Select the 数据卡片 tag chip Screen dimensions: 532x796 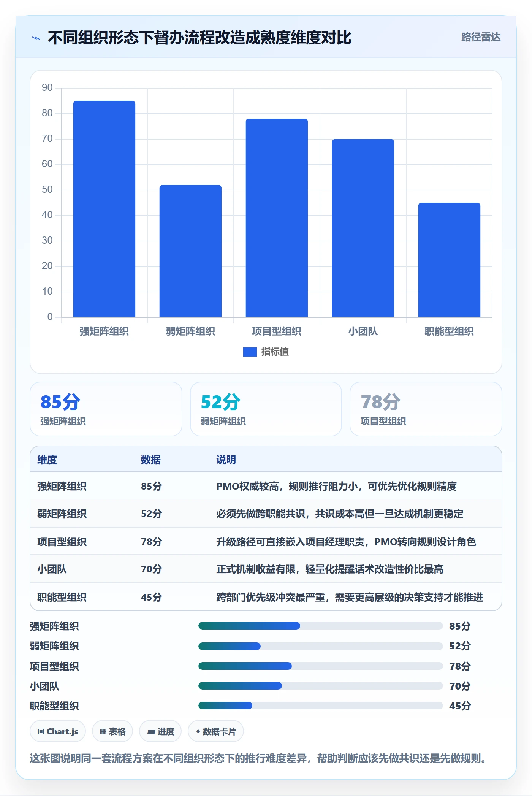pos(216,731)
